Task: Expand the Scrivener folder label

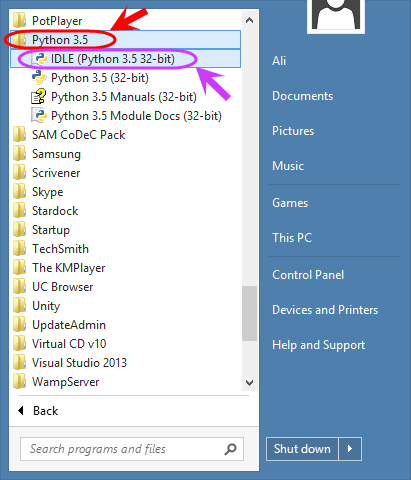Action: pos(56,173)
